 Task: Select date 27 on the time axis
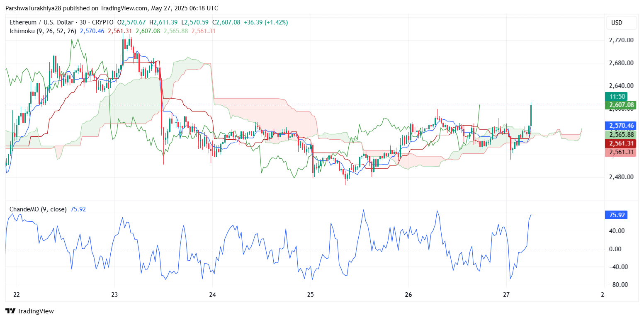[x=506, y=295]
